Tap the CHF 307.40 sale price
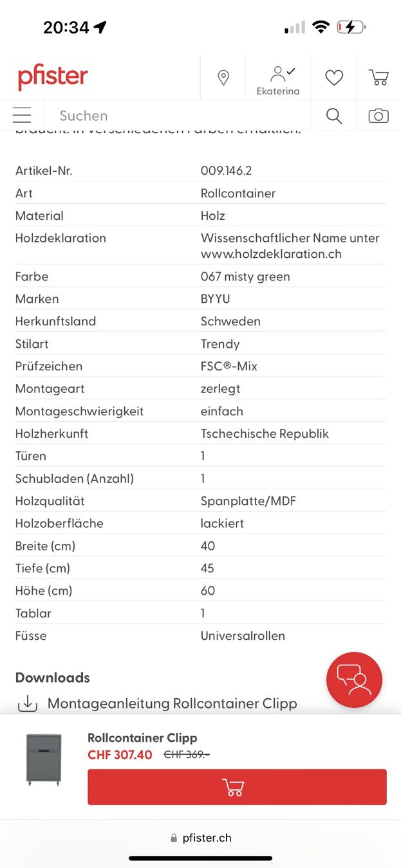Screen dimensions: 401x868 120,755
